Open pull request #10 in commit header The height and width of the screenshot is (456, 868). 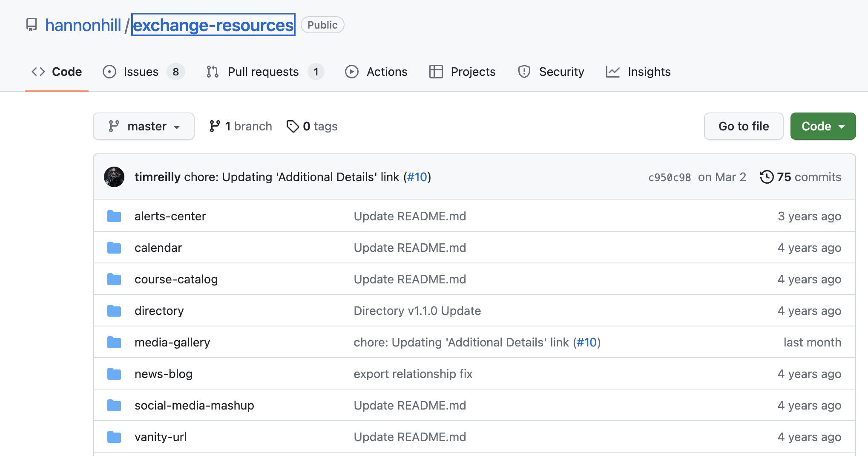pos(417,177)
